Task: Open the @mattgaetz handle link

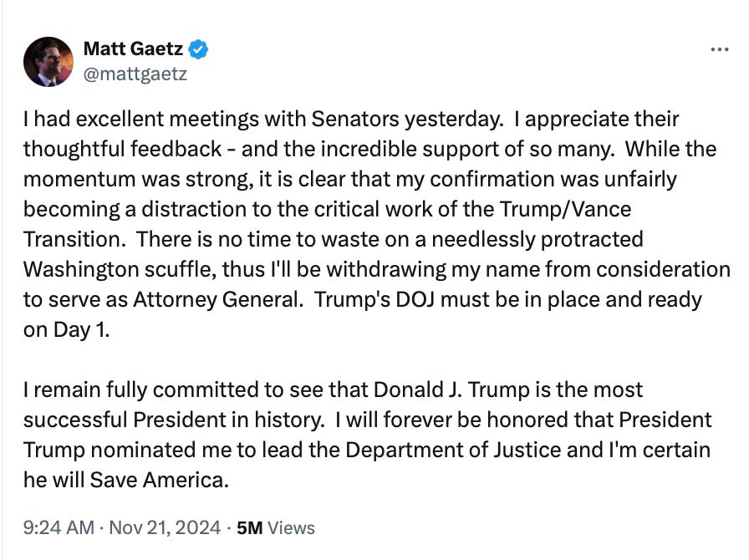Action: coord(135,74)
